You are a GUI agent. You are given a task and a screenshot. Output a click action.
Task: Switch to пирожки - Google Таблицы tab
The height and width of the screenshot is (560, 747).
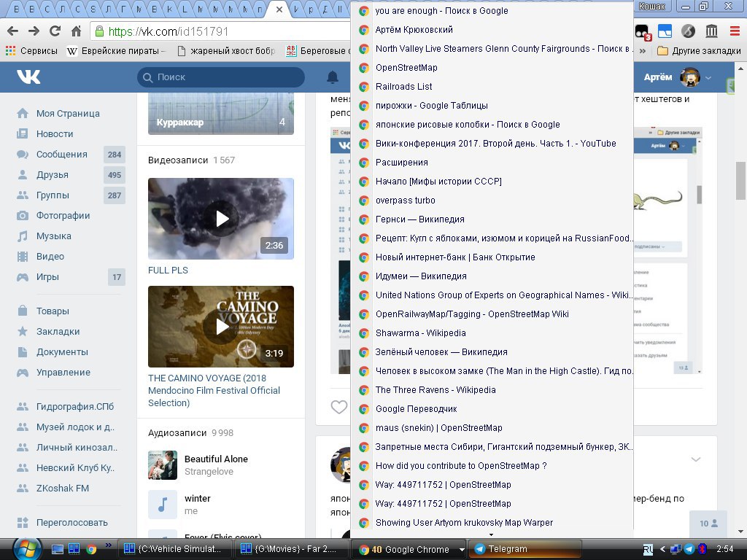(492, 106)
